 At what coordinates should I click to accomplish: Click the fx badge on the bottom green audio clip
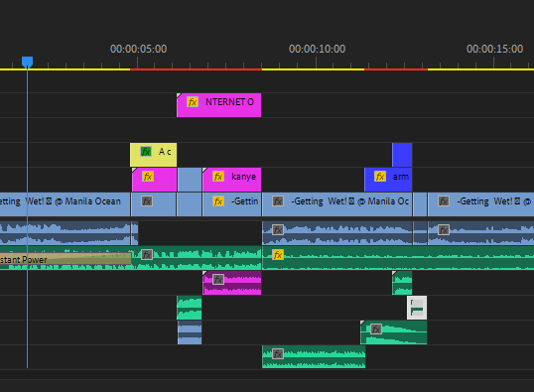click(278, 354)
